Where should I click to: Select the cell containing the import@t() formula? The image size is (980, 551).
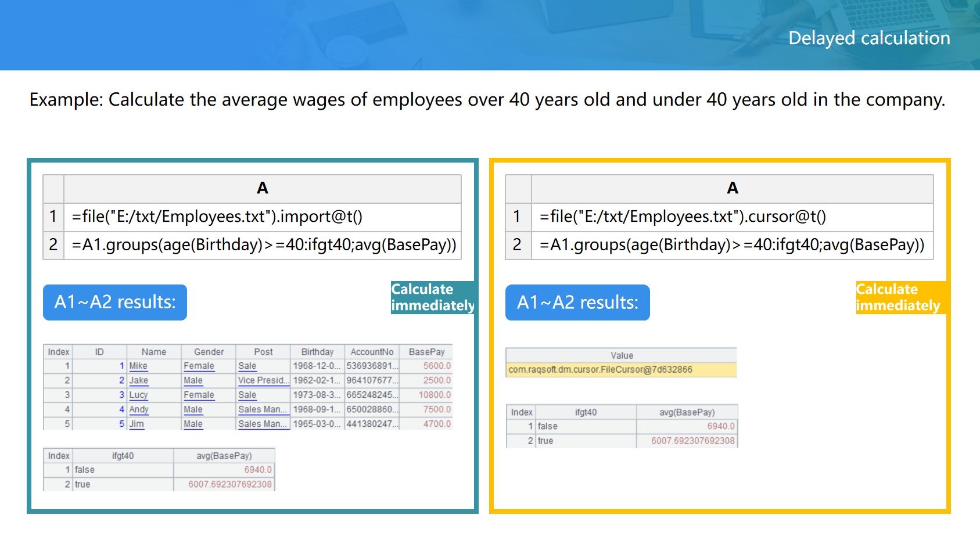coord(262,217)
